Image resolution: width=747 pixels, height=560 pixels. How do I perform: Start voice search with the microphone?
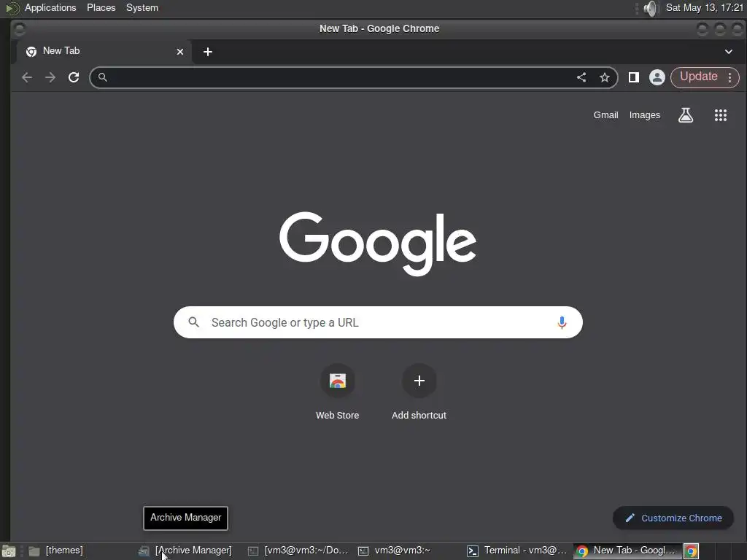coord(562,322)
